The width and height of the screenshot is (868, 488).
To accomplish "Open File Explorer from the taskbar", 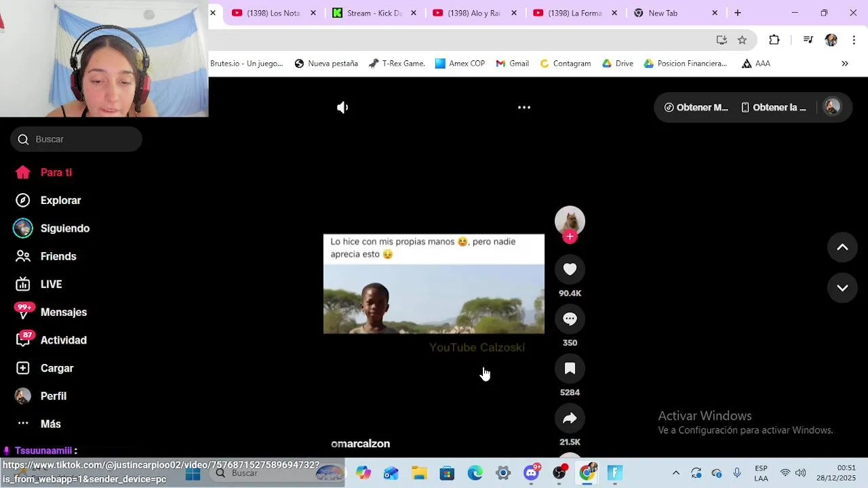I will 419,473.
